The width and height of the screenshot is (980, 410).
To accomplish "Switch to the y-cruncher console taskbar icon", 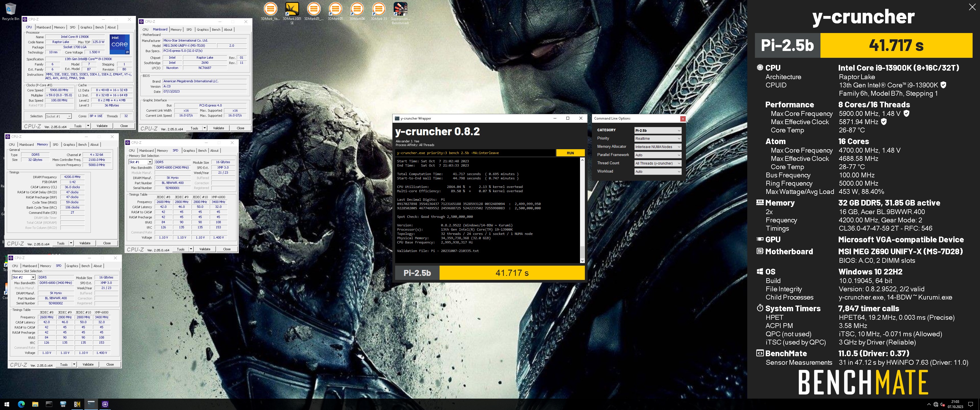I will pyautogui.click(x=91, y=404).
